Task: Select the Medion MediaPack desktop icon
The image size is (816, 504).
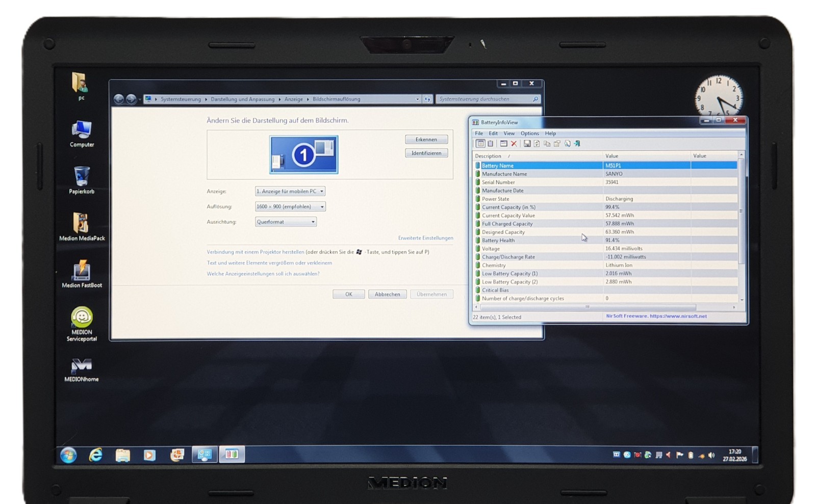Action: (82, 227)
